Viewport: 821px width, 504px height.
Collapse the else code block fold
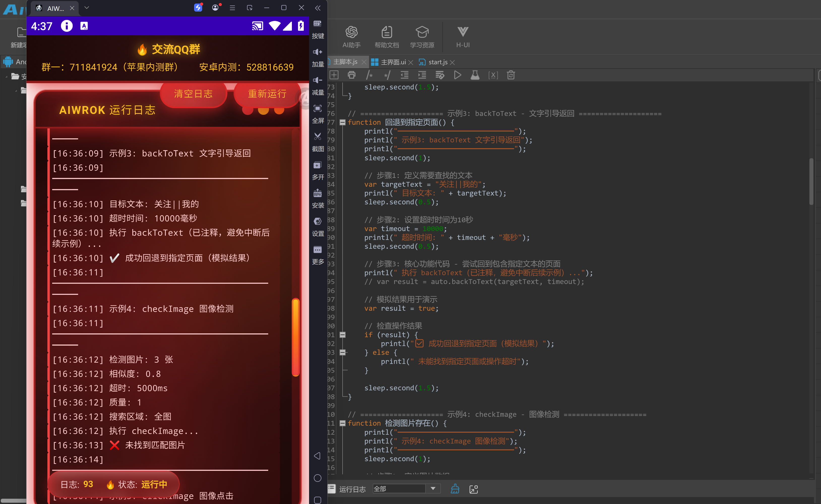pyautogui.click(x=342, y=352)
